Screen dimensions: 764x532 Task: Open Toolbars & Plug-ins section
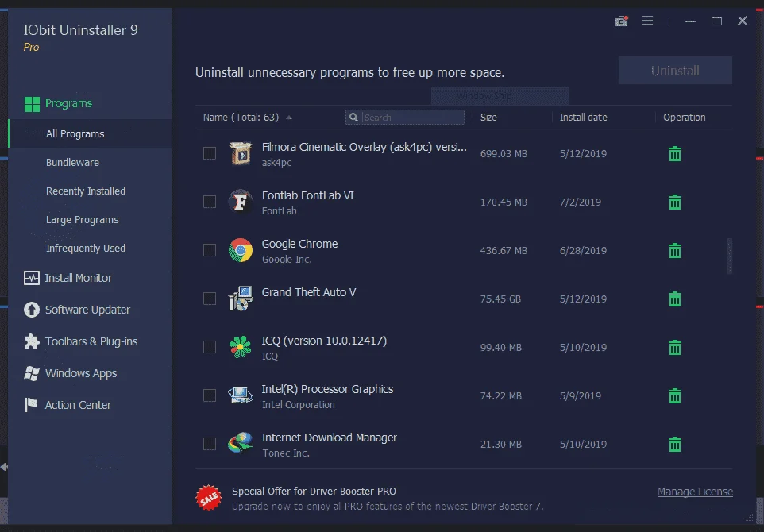(x=90, y=341)
